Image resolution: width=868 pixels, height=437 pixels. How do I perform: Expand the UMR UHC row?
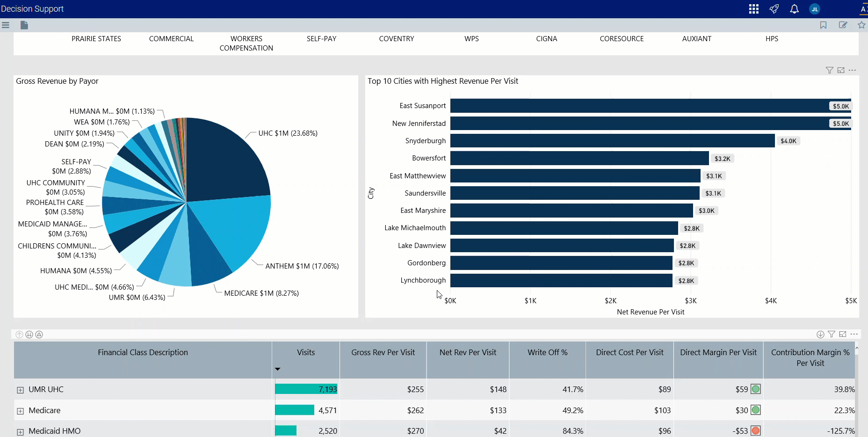(x=20, y=390)
